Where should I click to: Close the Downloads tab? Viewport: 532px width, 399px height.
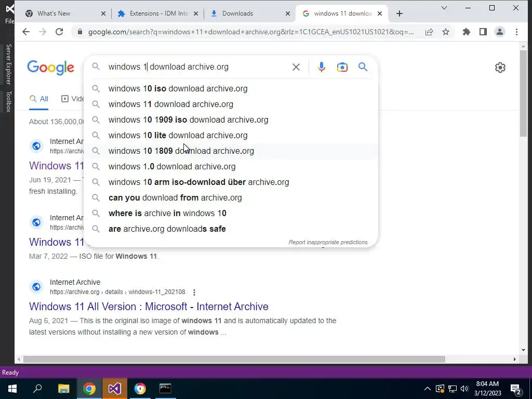pos(288,14)
